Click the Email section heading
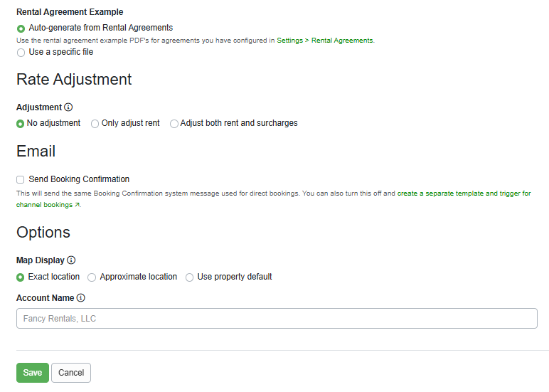549x392 pixels. point(36,152)
